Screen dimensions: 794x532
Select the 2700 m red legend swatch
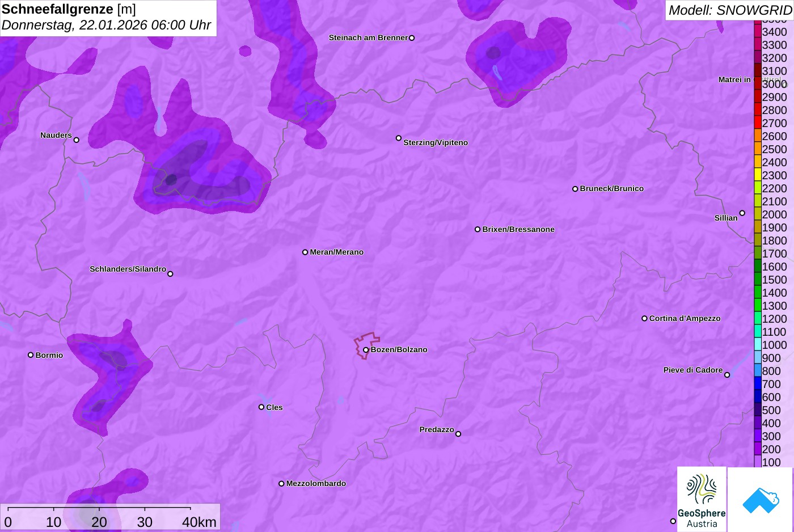click(x=758, y=123)
